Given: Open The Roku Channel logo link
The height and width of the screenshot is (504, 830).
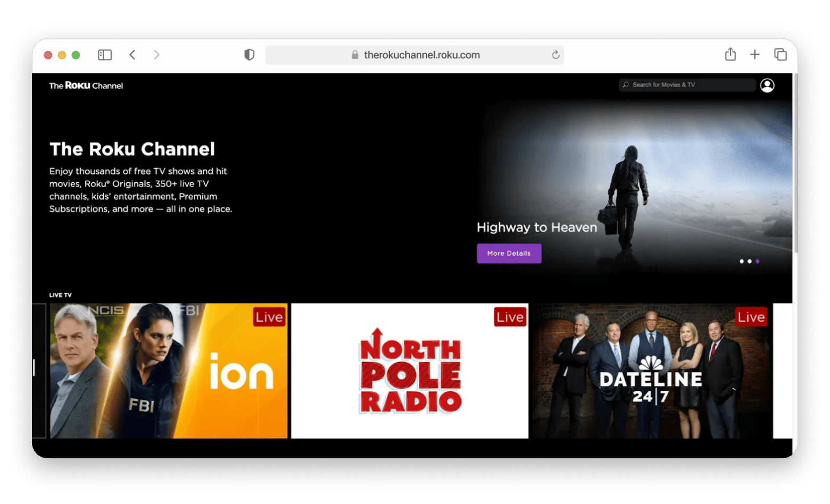Looking at the screenshot, I should coord(86,86).
